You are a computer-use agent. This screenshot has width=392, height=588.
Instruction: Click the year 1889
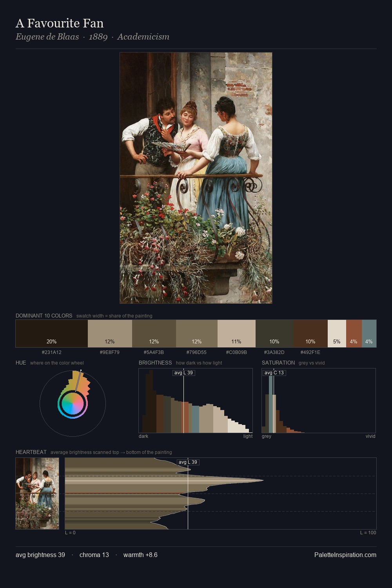click(x=98, y=37)
